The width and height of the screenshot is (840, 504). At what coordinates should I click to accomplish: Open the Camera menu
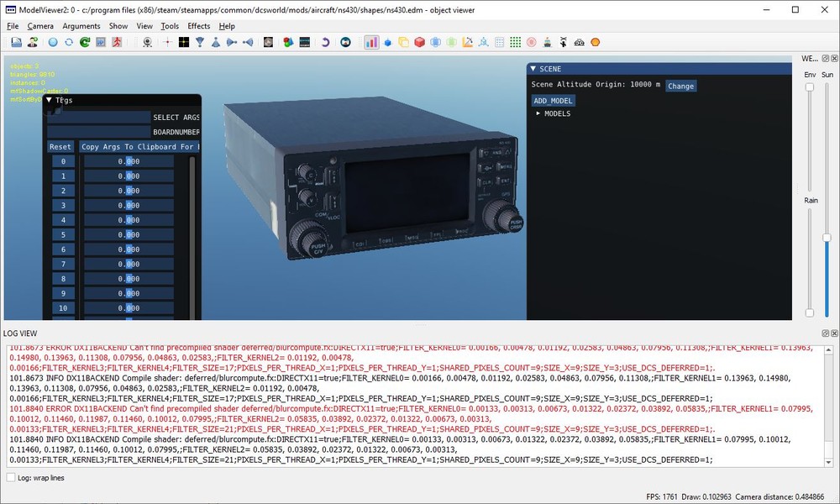pos(40,26)
